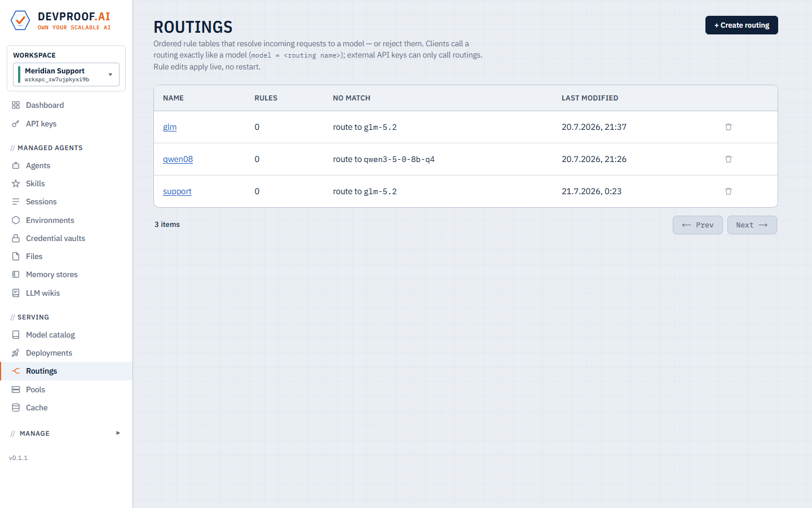
Task: Click the Pools server icon
Action: click(16, 389)
